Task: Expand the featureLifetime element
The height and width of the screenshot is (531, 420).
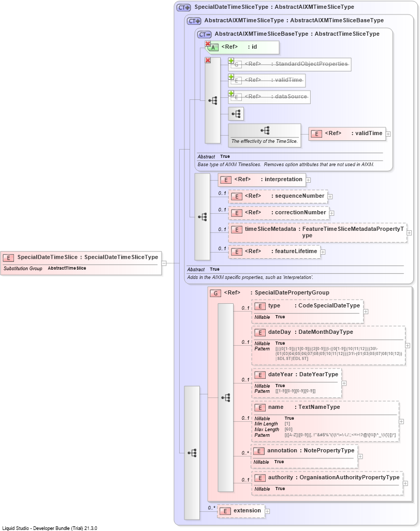Action: pyautogui.click(x=323, y=252)
